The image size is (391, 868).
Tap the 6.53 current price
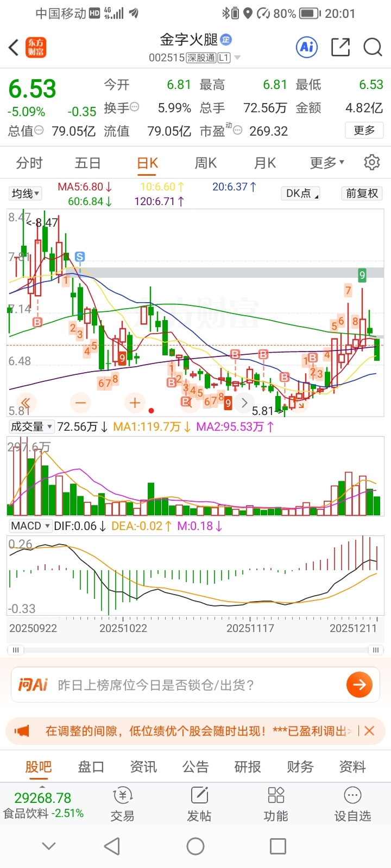33,89
